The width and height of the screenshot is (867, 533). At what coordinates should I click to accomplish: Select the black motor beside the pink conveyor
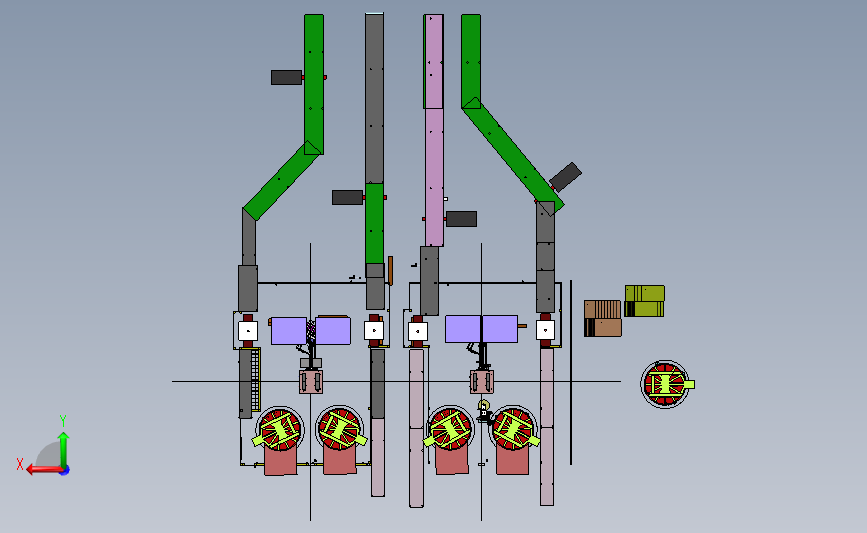click(x=461, y=219)
